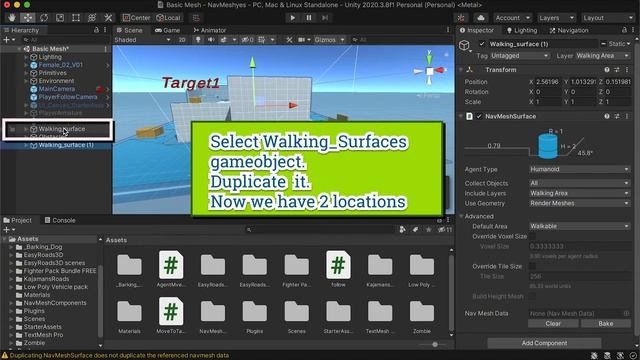Image resolution: width=640 pixels, height=360 pixels.
Task: Open the Tag Untagged dropdown
Action: pyautogui.click(x=519, y=56)
